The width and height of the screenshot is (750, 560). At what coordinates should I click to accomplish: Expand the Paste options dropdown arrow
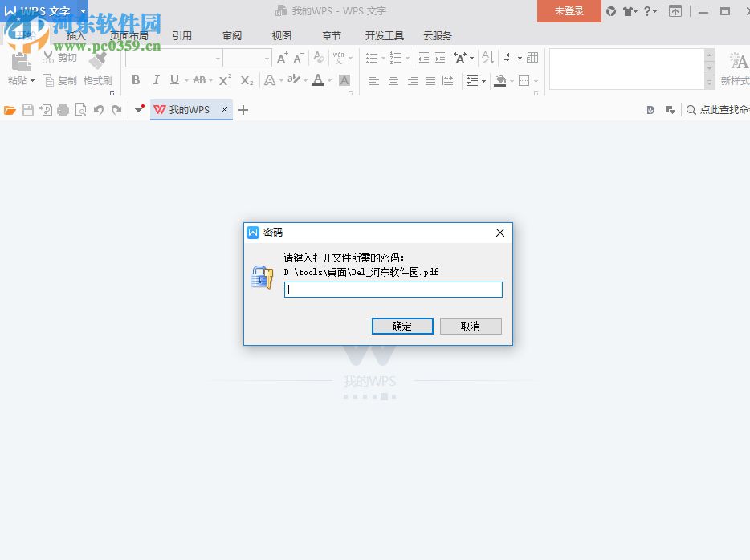click(33, 80)
